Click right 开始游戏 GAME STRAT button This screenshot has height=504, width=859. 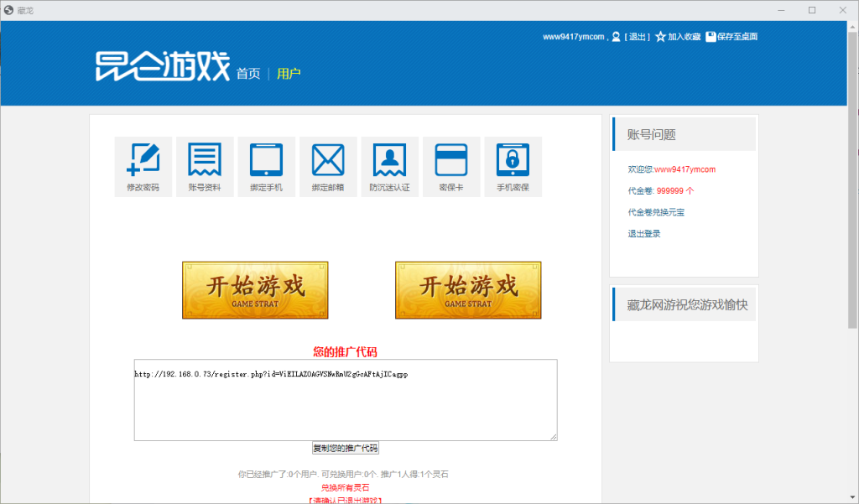pyautogui.click(x=468, y=290)
